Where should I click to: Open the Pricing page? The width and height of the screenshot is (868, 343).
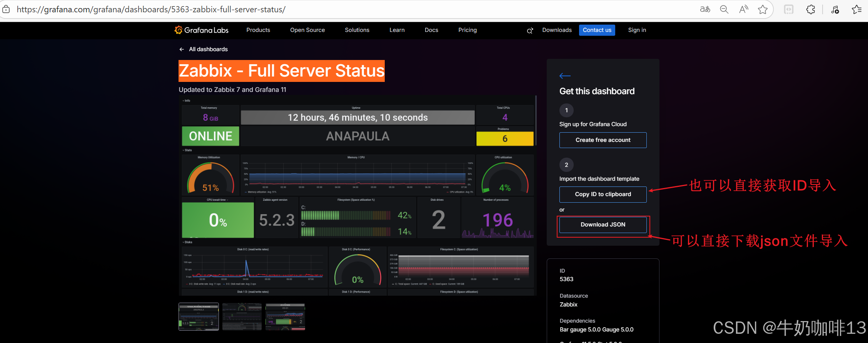(467, 30)
